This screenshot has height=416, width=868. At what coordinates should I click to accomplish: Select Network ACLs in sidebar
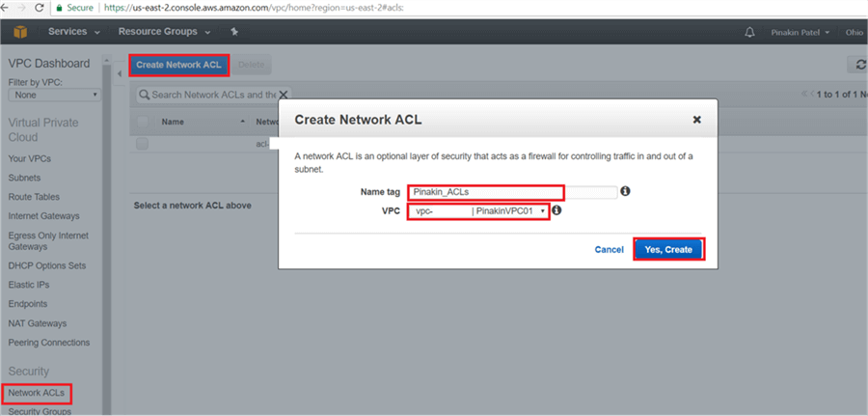tap(36, 393)
